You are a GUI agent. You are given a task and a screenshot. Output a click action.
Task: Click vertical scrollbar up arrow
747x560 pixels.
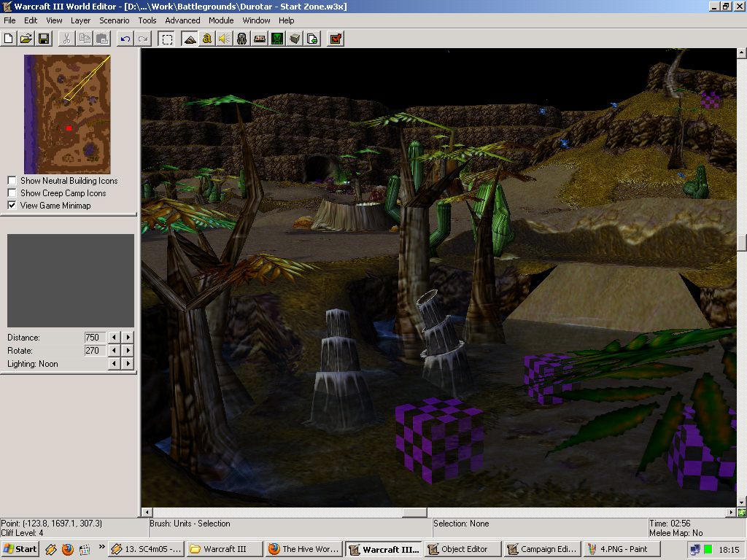[742, 52]
